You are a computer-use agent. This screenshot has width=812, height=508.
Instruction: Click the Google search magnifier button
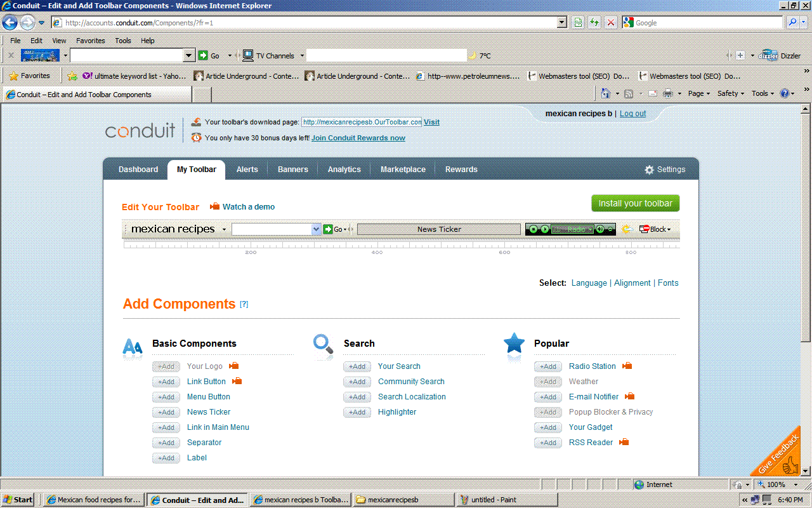point(792,23)
